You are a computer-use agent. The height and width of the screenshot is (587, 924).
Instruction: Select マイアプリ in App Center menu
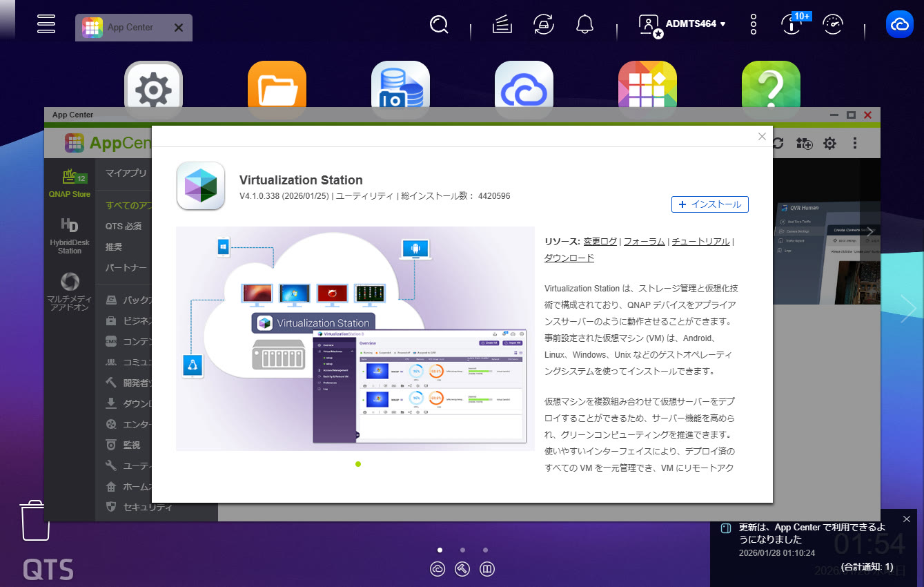(126, 173)
